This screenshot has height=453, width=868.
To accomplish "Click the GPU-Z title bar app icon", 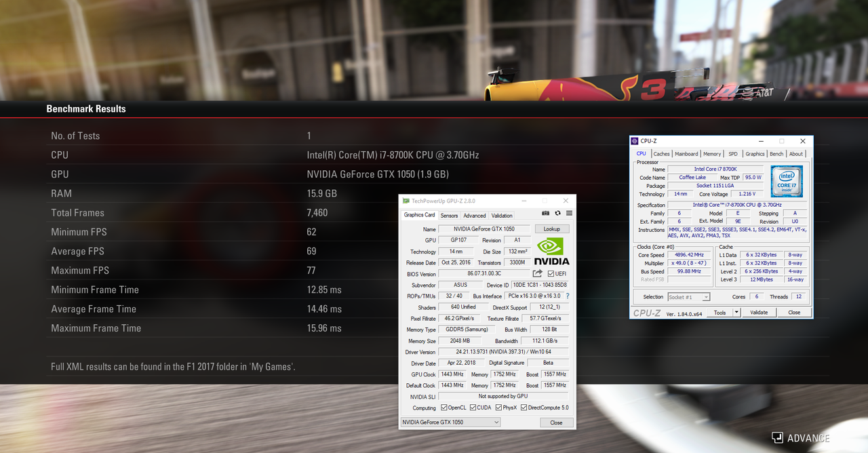I will [406, 201].
